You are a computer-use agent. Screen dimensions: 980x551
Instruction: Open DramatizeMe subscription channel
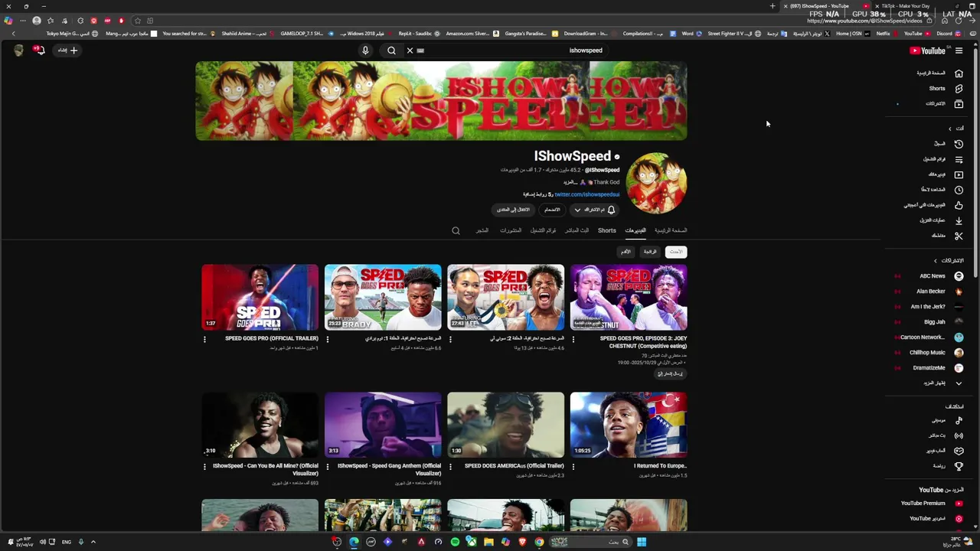pyautogui.click(x=939, y=368)
